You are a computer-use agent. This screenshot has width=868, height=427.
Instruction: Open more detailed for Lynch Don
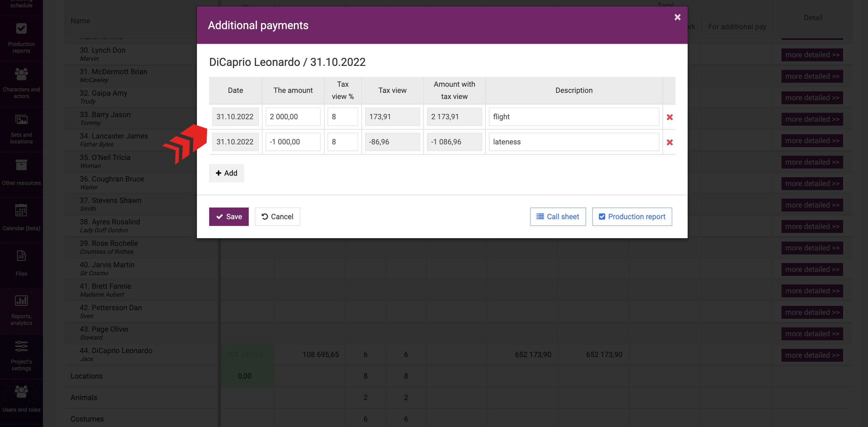812,55
